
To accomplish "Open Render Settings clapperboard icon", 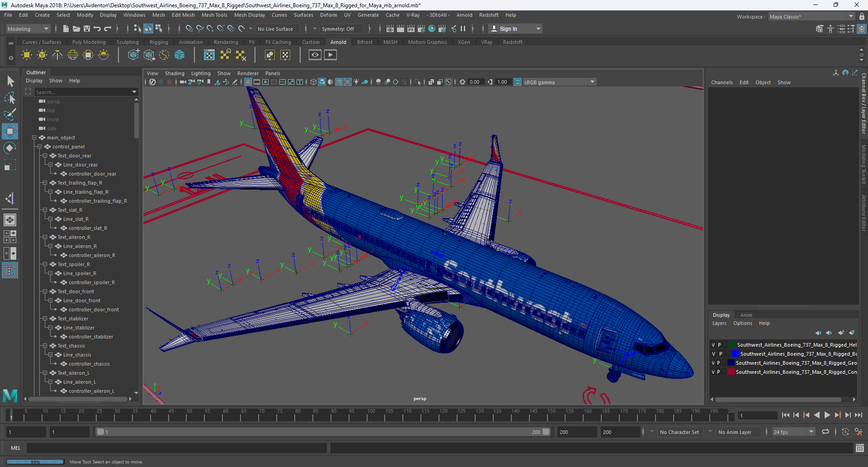I will pos(421,29).
